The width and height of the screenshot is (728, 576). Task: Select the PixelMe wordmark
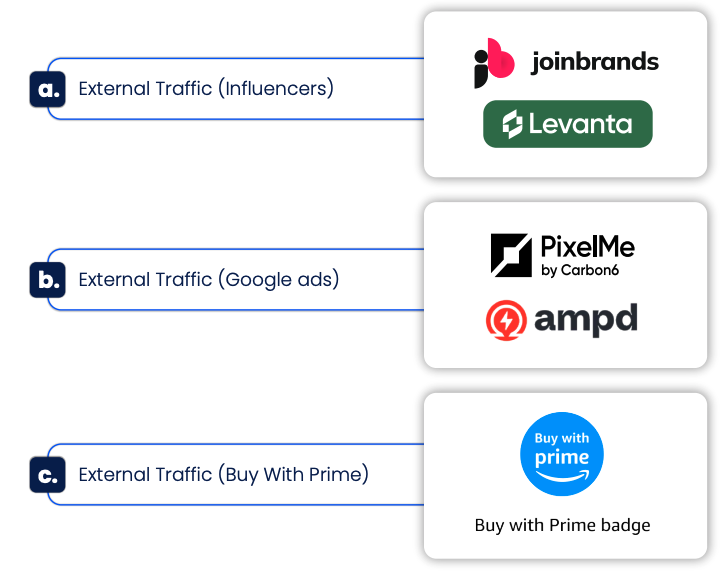click(587, 246)
